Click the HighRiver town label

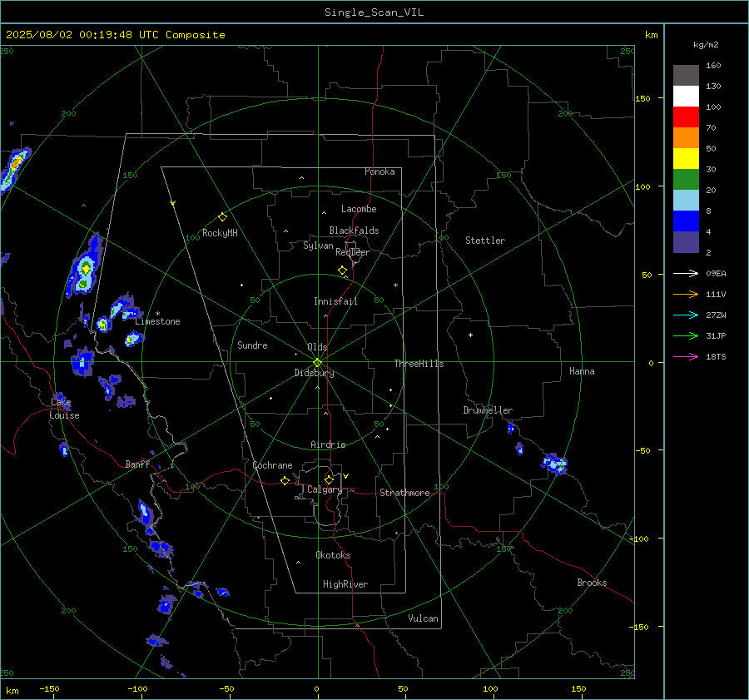[x=345, y=584]
